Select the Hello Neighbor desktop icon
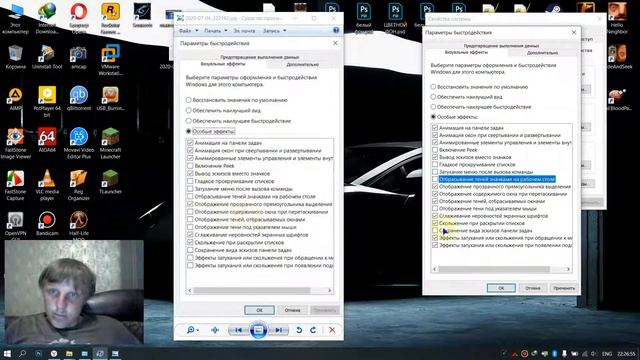This screenshot has height=360, width=640. point(617,18)
